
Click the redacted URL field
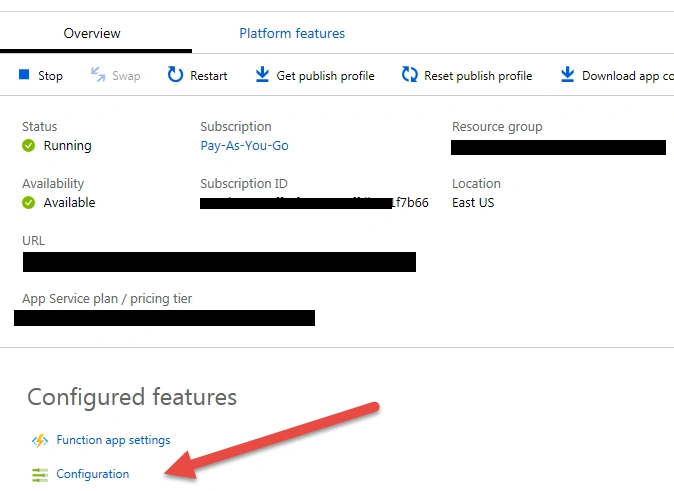pyautogui.click(x=219, y=262)
